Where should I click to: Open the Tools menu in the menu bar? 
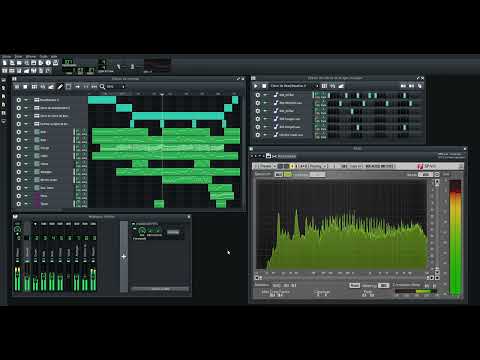point(43,57)
